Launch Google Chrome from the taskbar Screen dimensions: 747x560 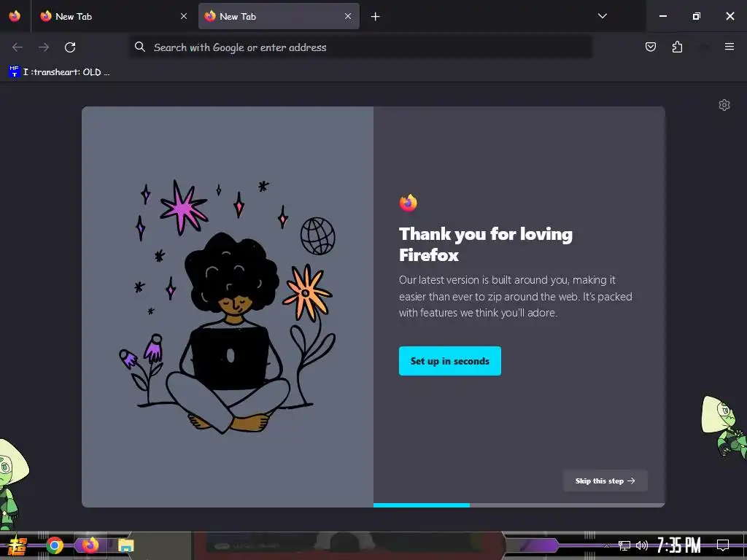click(55, 545)
